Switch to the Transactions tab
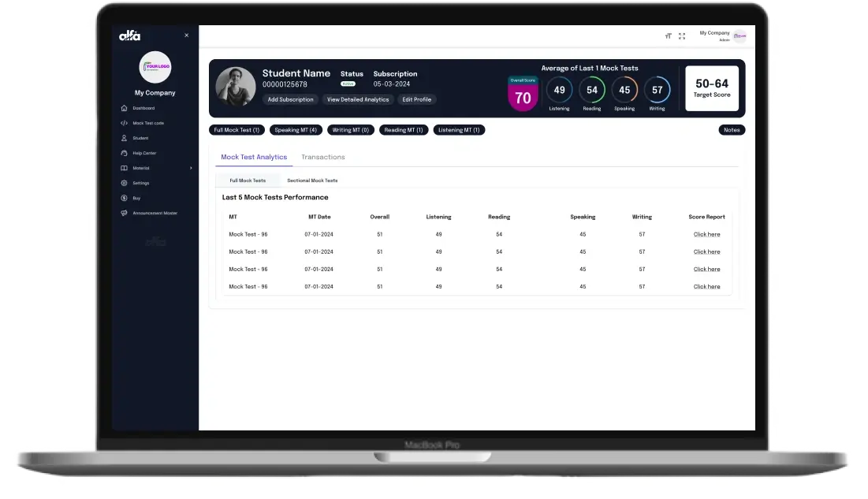Screen dimensions: 868x499 tap(322, 158)
